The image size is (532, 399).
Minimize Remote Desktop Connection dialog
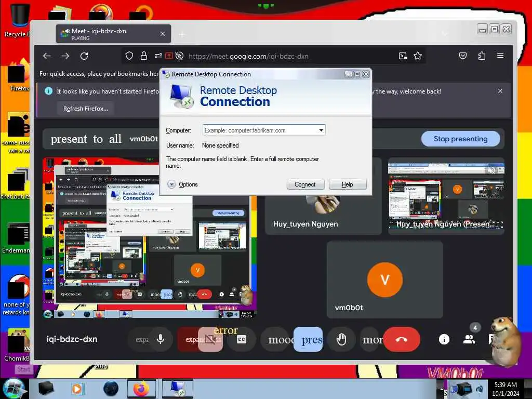tap(348, 74)
